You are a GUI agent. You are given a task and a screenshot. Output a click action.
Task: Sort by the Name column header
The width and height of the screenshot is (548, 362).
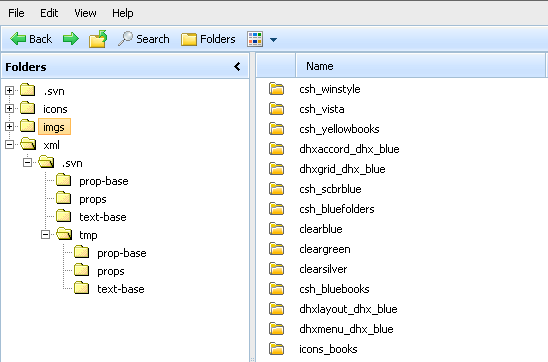pos(420,66)
